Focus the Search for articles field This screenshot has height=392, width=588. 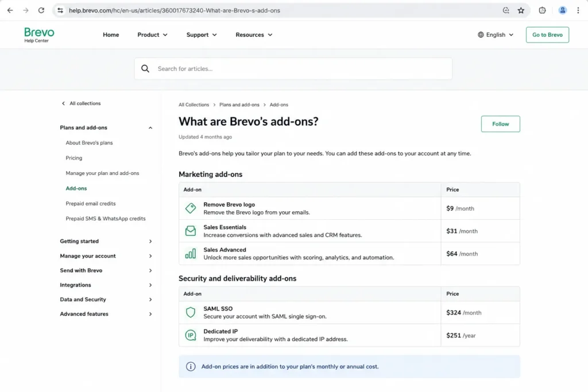[293, 68]
